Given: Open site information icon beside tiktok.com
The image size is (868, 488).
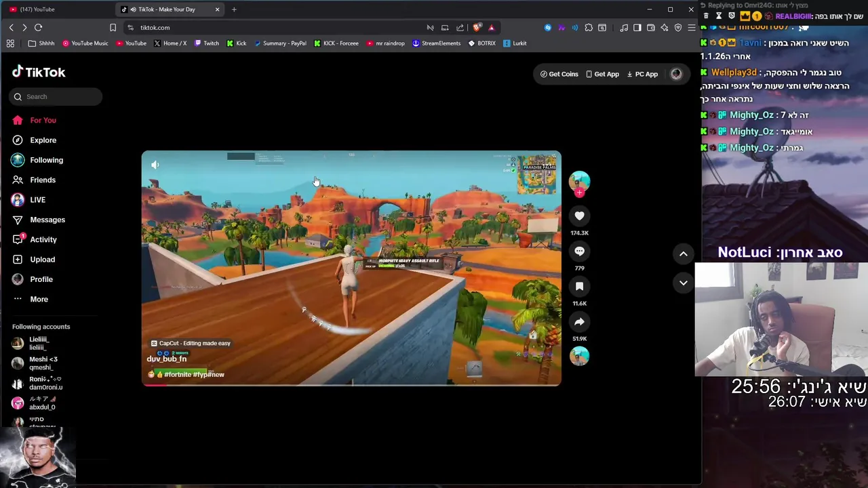Looking at the screenshot, I should coord(130,28).
